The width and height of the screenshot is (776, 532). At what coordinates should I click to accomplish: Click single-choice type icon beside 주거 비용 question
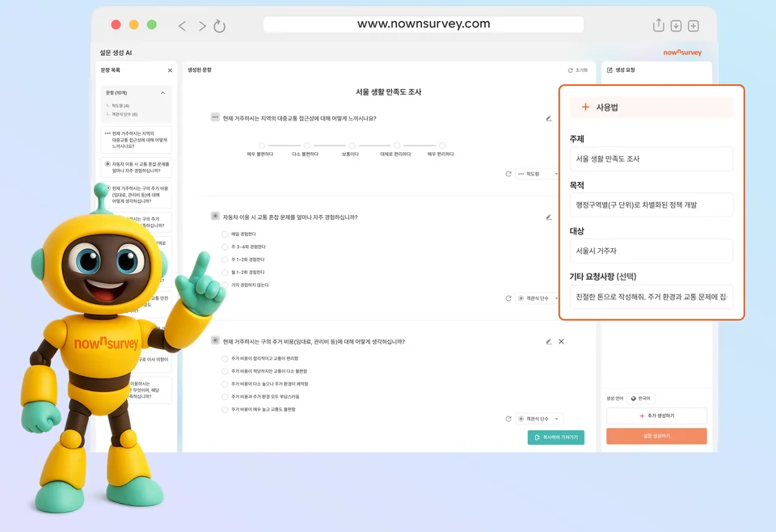215,340
